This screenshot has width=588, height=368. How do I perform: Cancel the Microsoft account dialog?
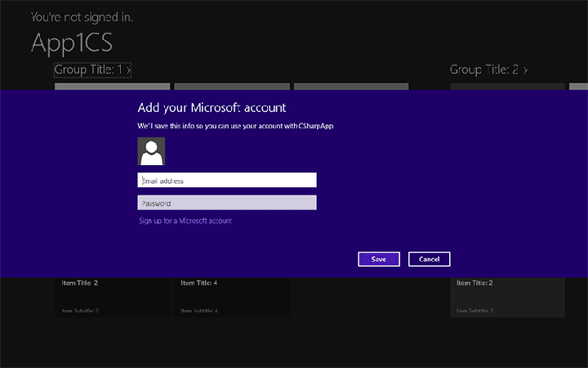pos(429,259)
